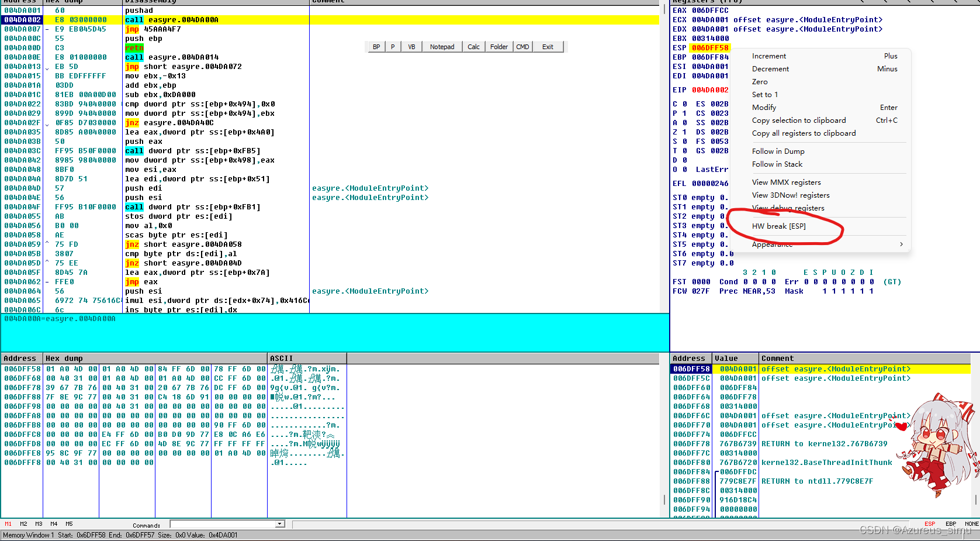Switch to memory window M2
The image size is (980, 541).
coord(23,524)
